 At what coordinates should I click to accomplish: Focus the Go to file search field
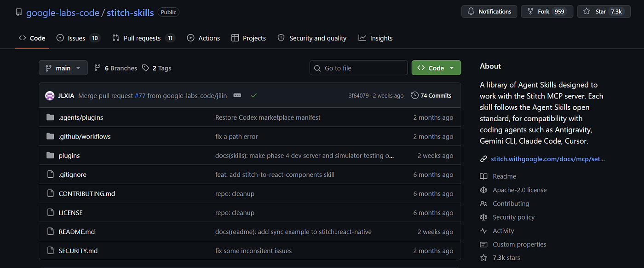click(x=359, y=68)
